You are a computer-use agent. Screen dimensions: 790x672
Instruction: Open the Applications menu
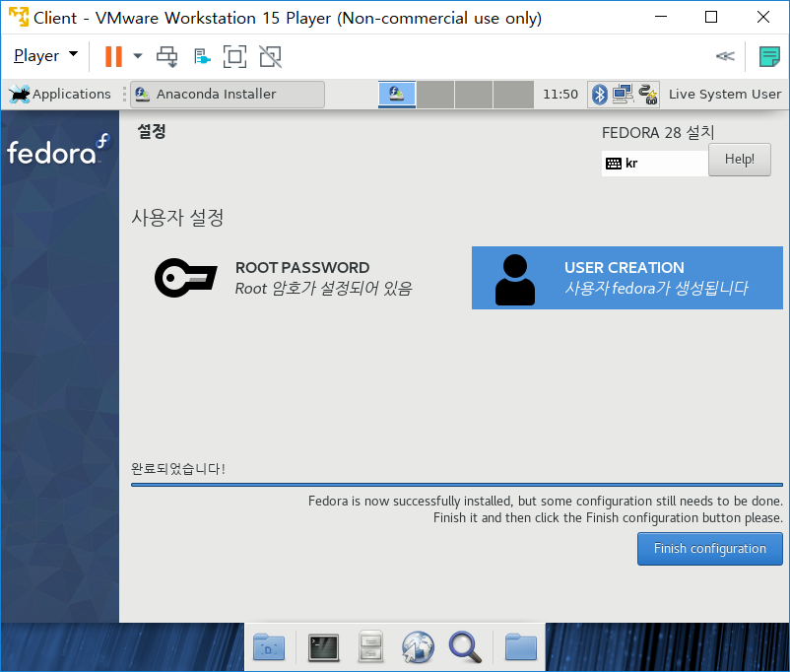[x=60, y=94]
